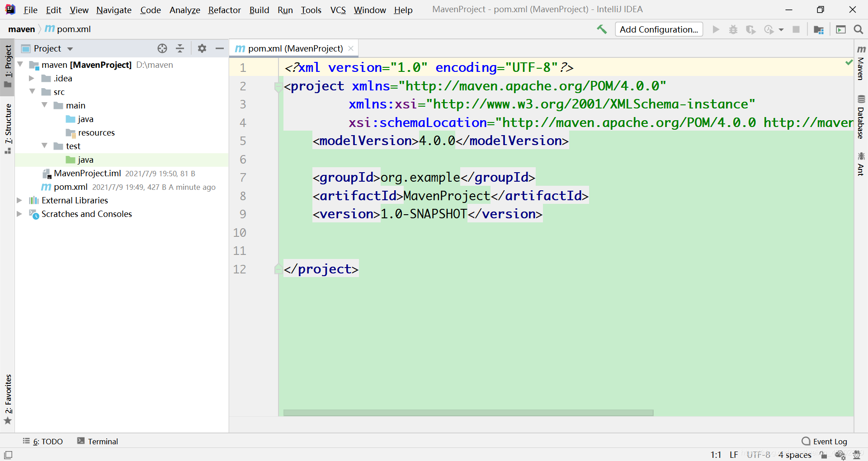Open the Ant tool window
The image size is (868, 461).
coord(861,164)
